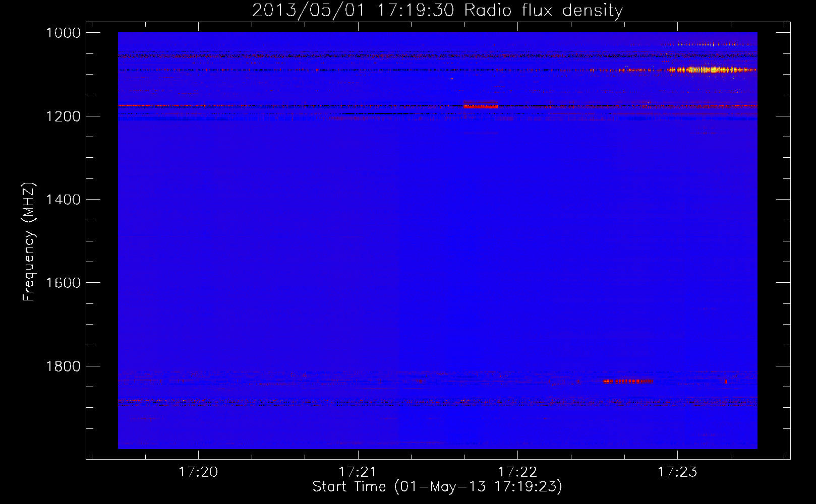Click the 17:22 time tick label
This screenshot has width=816, height=504.
pos(517,472)
